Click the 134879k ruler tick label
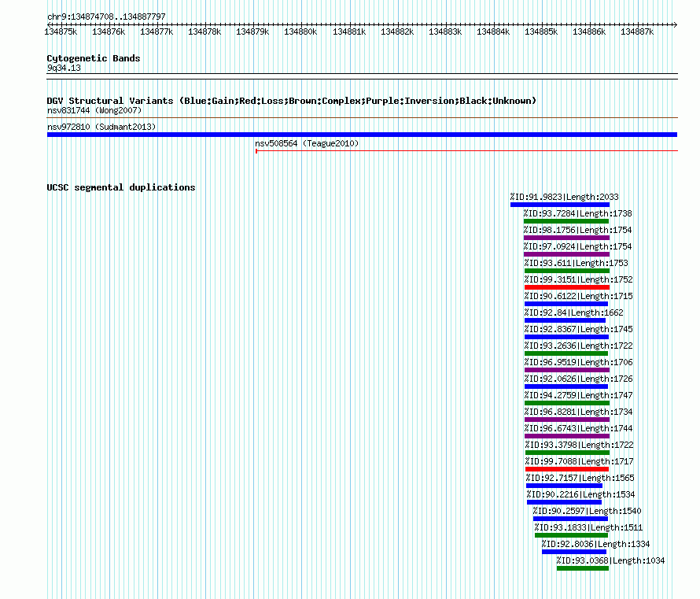 tap(252, 31)
